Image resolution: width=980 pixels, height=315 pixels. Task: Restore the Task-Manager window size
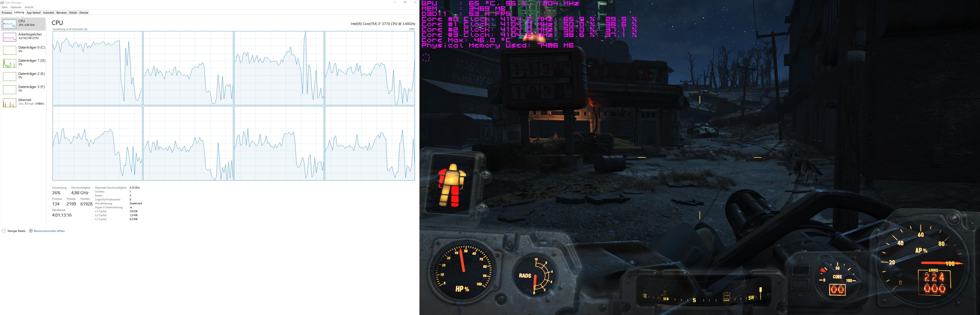[x=405, y=2]
